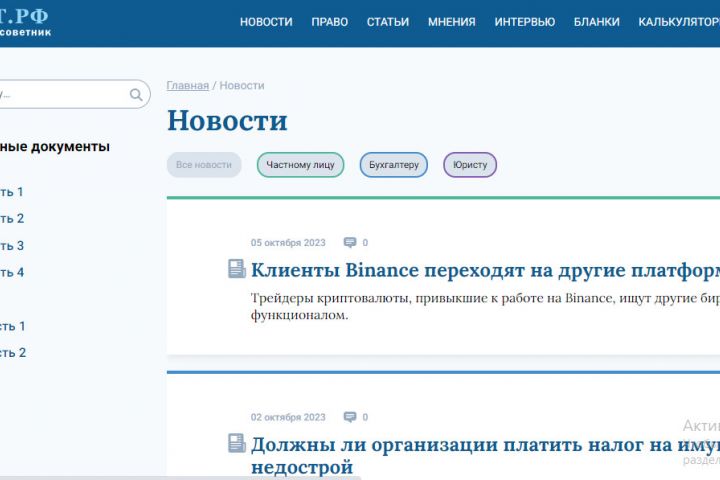Image resolution: width=720 pixels, height=480 pixels.
Task: Click the Новости page heading
Action: click(227, 121)
